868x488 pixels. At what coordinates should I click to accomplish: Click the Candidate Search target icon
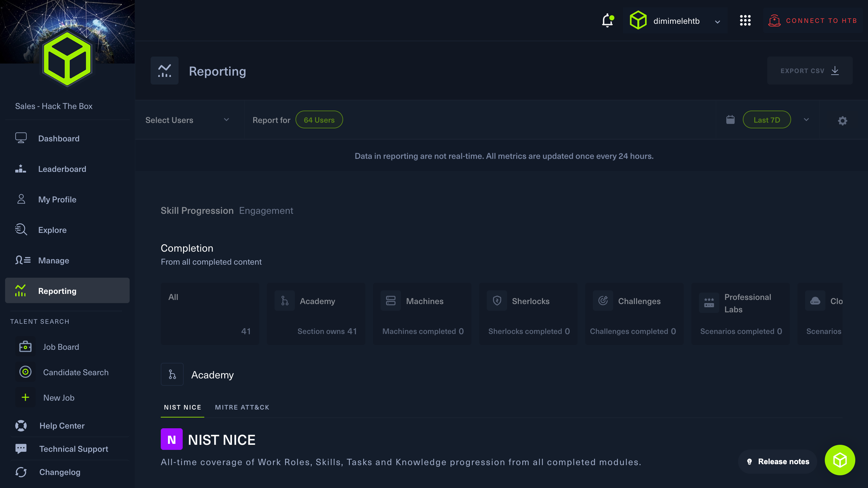click(25, 372)
